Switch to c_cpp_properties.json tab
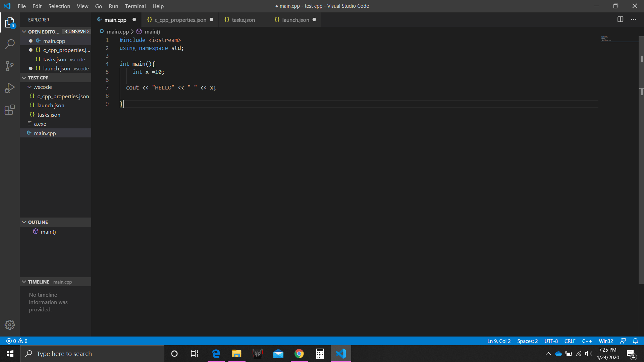The width and height of the screenshot is (644, 362). [x=180, y=20]
